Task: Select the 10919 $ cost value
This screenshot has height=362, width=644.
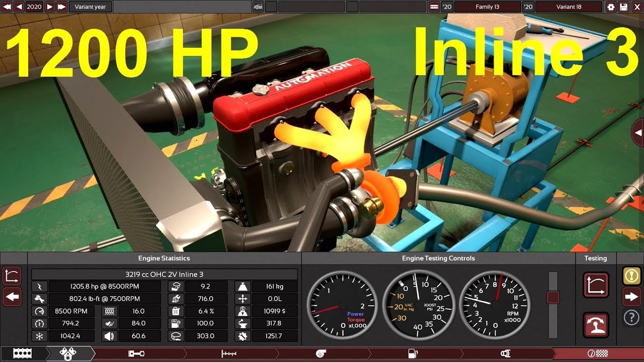Action: [275, 311]
